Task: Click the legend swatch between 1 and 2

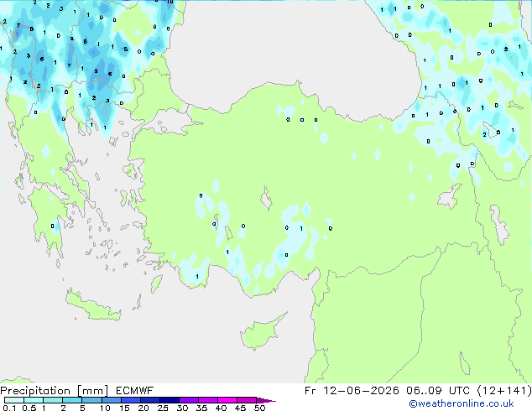Action: tap(53, 400)
